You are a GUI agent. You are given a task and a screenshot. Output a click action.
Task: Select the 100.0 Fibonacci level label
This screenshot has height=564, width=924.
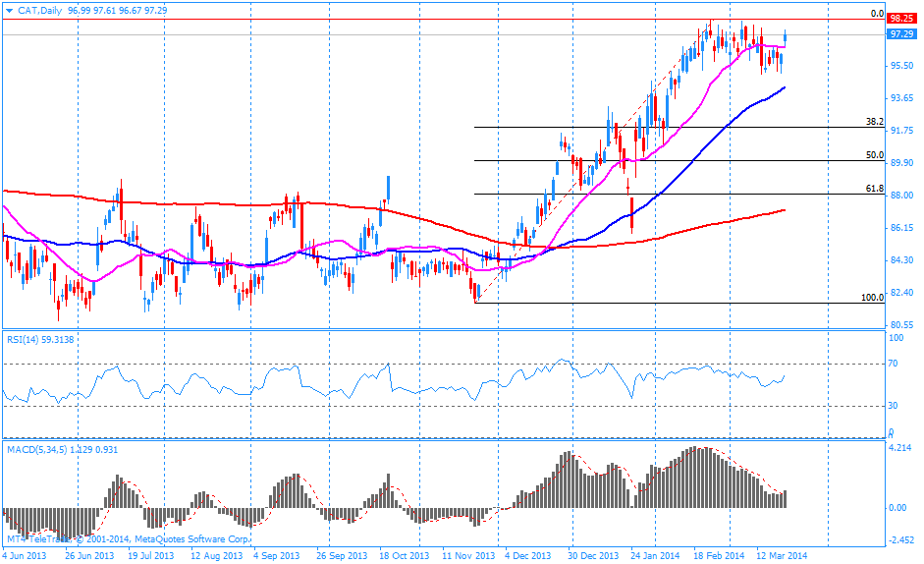coord(872,298)
